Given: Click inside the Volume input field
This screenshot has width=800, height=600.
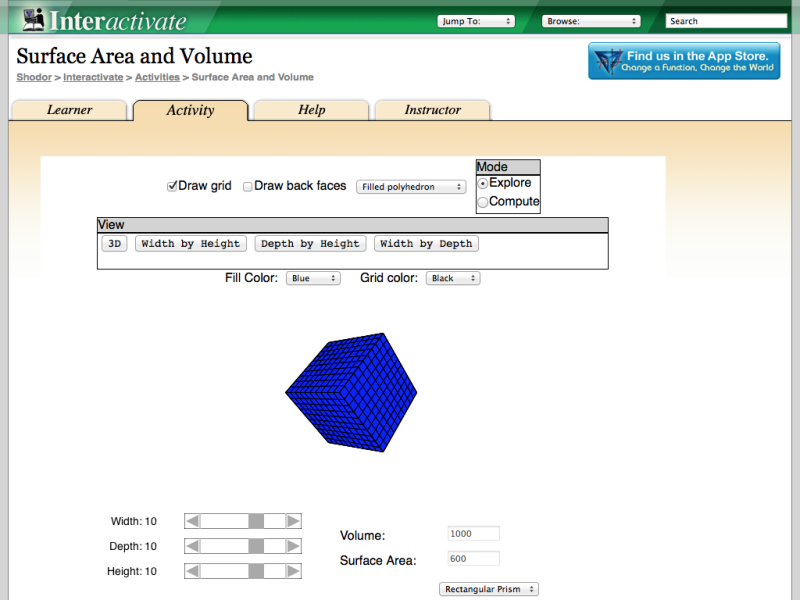Looking at the screenshot, I should coord(472,533).
